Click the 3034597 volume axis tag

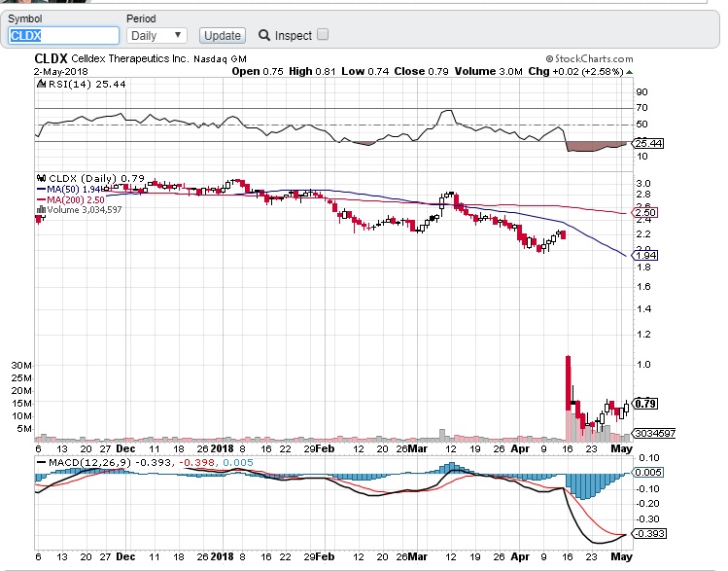tap(654, 434)
